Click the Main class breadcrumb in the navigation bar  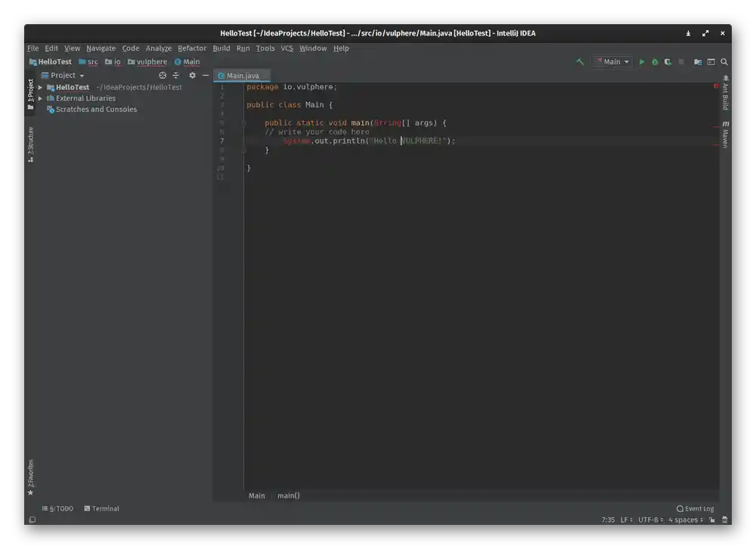187,62
